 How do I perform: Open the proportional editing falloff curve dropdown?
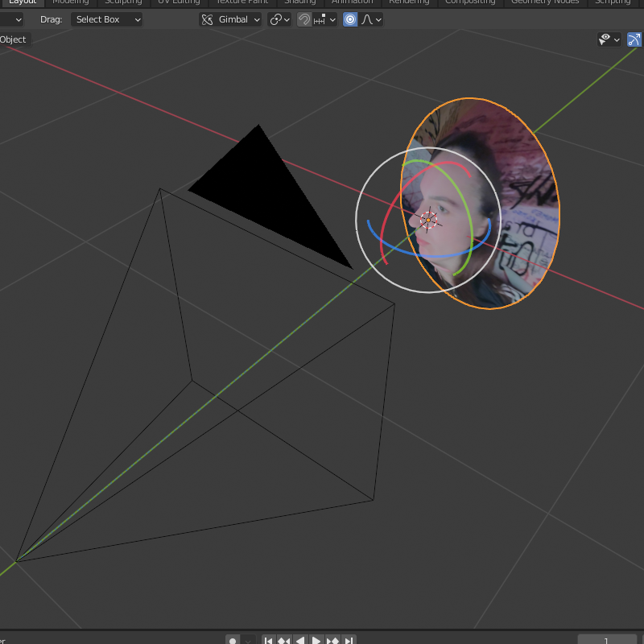[x=371, y=19]
